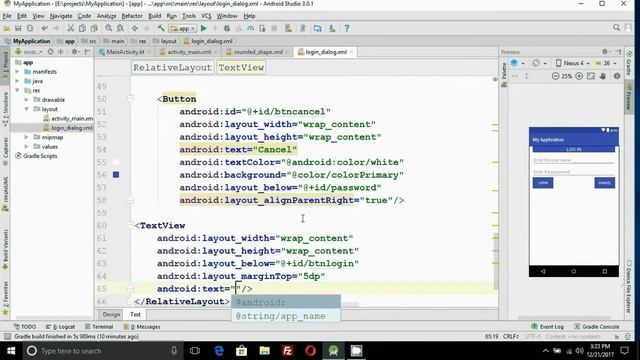This screenshot has height=360, width=640.
Task: Click the Save All toolbar icon
Action: coord(18,29)
